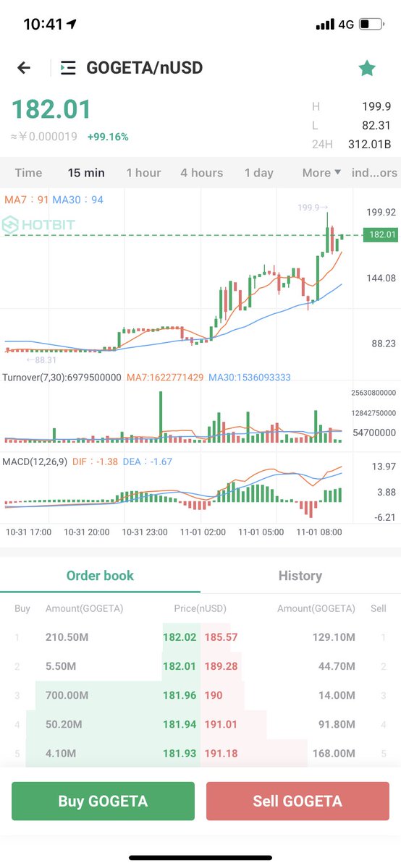Tap the Buy GOGETA button
The image size is (401, 868).
103,801
